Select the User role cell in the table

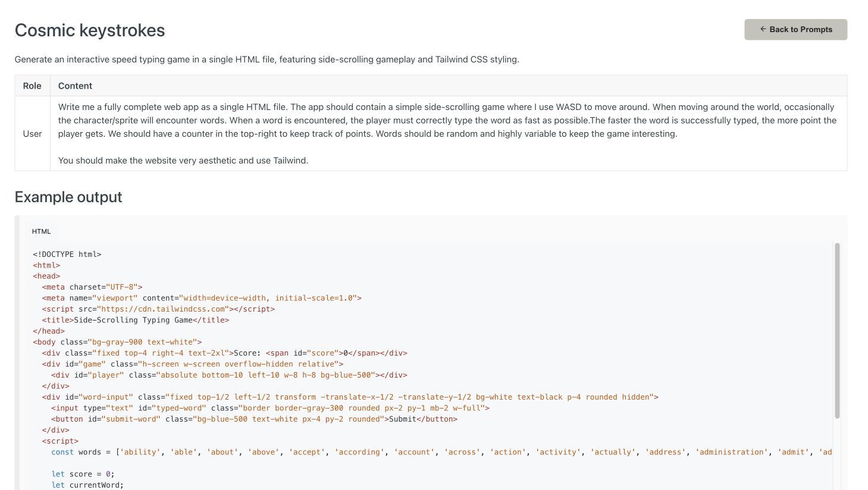[32, 134]
